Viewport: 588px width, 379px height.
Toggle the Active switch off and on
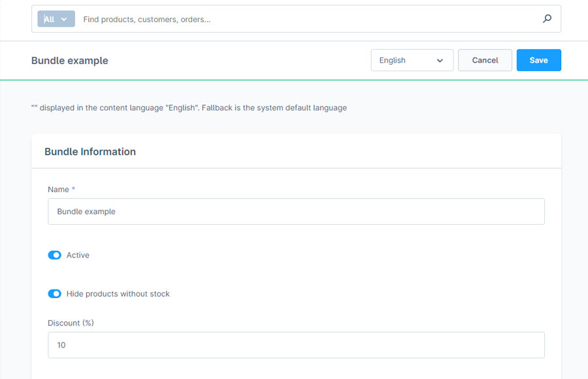click(x=54, y=255)
